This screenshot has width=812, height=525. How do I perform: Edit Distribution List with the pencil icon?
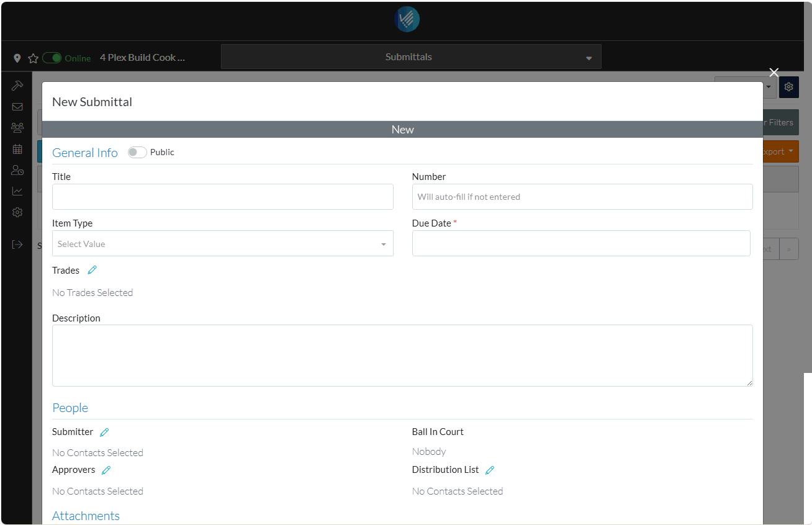coord(490,470)
